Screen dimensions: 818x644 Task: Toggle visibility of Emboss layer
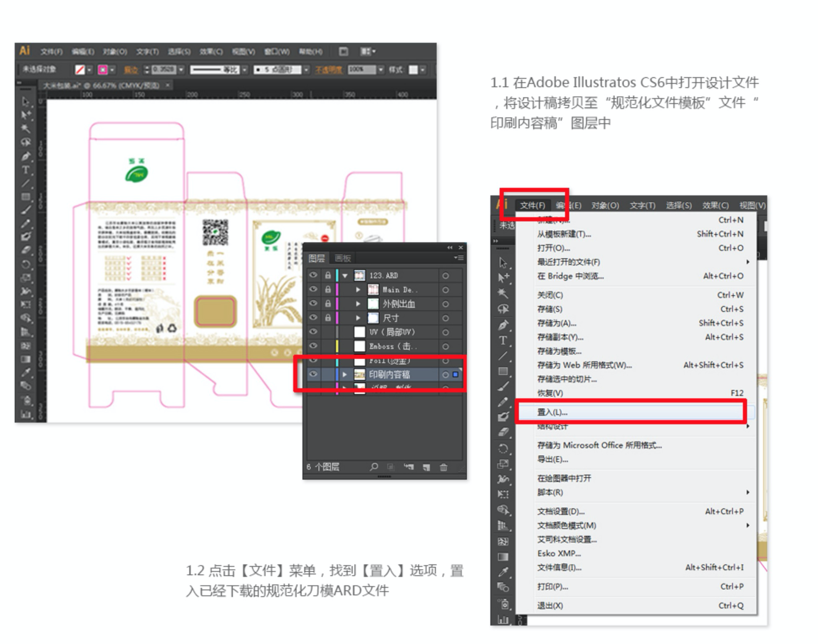[313, 346]
